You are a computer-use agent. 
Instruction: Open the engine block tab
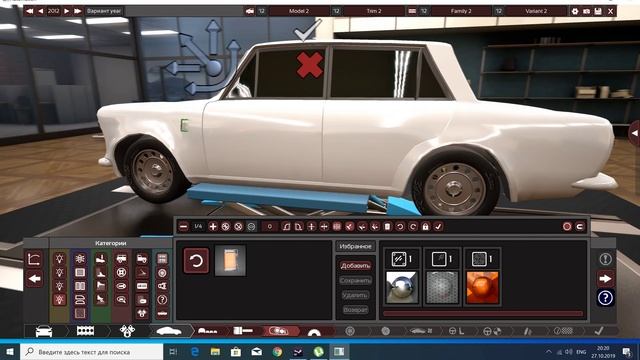[x=85, y=331]
